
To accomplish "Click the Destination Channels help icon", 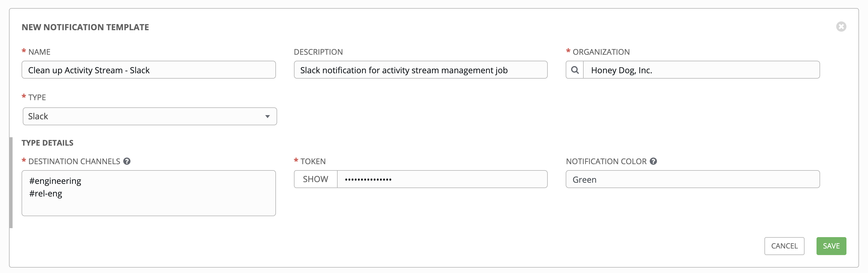I will point(127,161).
